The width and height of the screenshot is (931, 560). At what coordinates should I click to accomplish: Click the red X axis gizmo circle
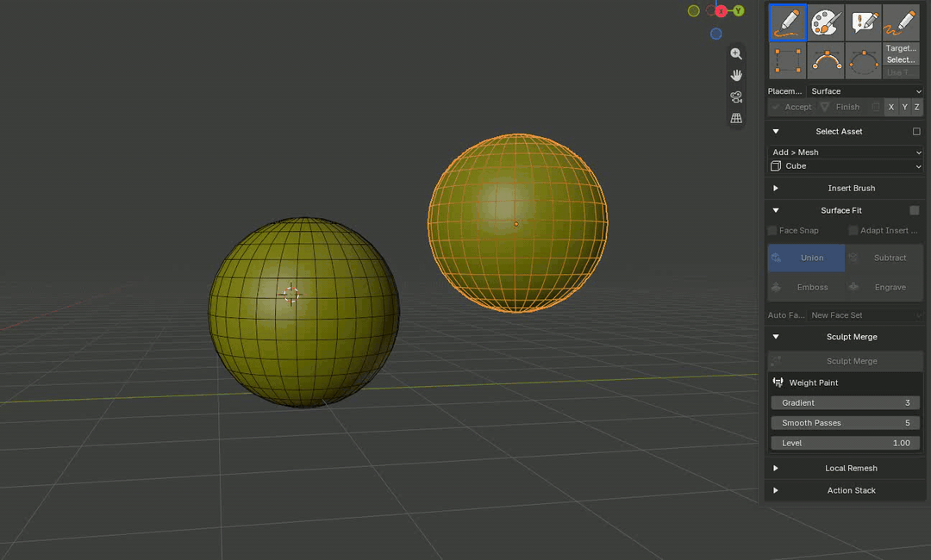(x=722, y=11)
